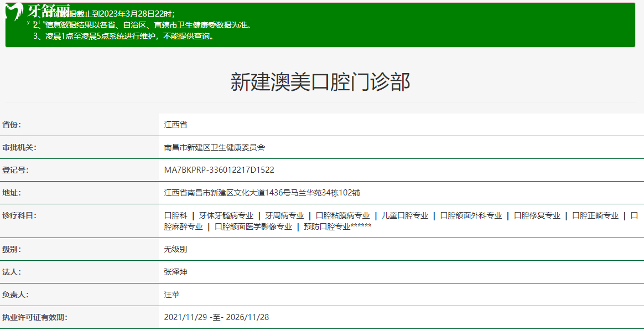Click the 省份 label
Screen dimensions: 644x330
12,125
